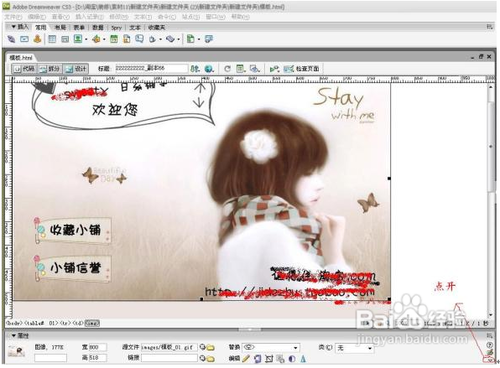Image resolution: width=500 pixels, height=368 pixels.
Task: Open the 布局 tab in Insert bar
Action: pyautogui.click(x=60, y=28)
